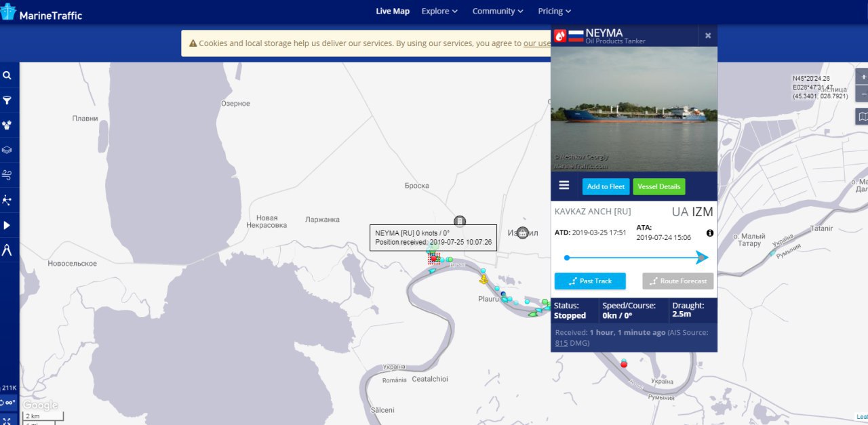Open the popup hamburger menu

pyautogui.click(x=564, y=185)
